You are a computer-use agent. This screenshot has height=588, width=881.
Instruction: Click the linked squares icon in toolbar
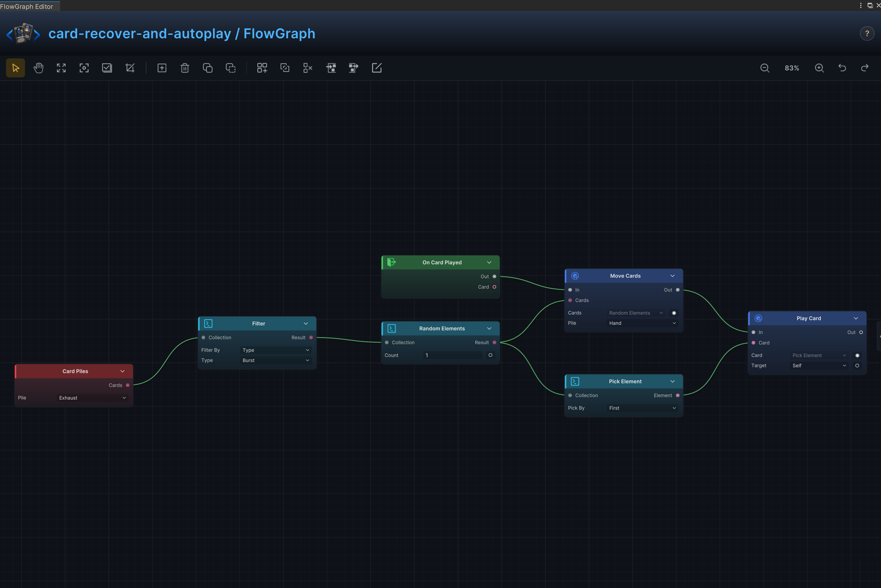285,68
